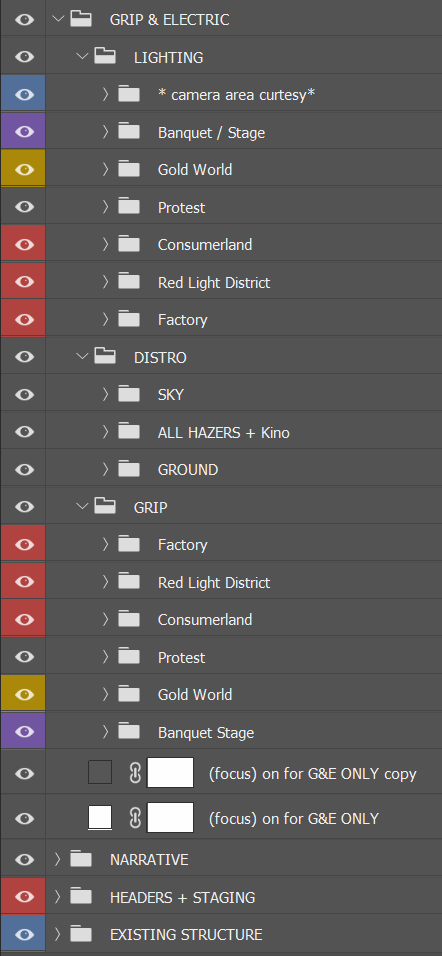
Task: Hide the camera area curtesy layer group
Action: (24, 95)
